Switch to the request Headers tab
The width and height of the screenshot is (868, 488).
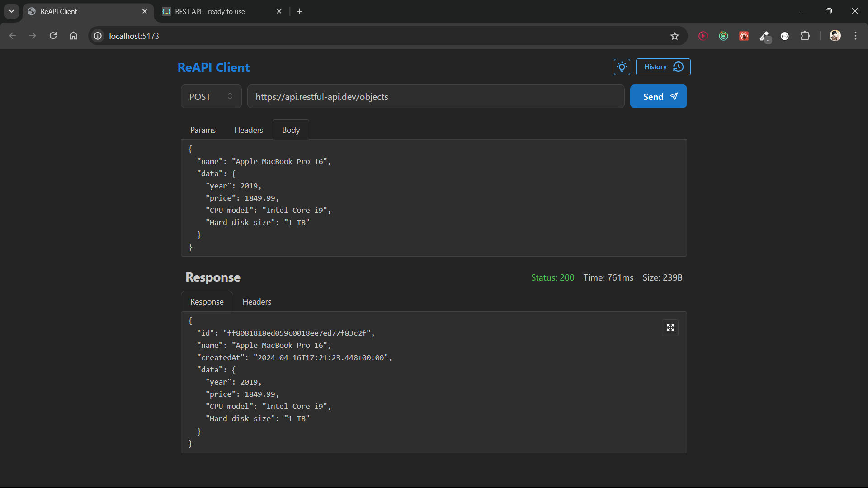pyautogui.click(x=249, y=130)
